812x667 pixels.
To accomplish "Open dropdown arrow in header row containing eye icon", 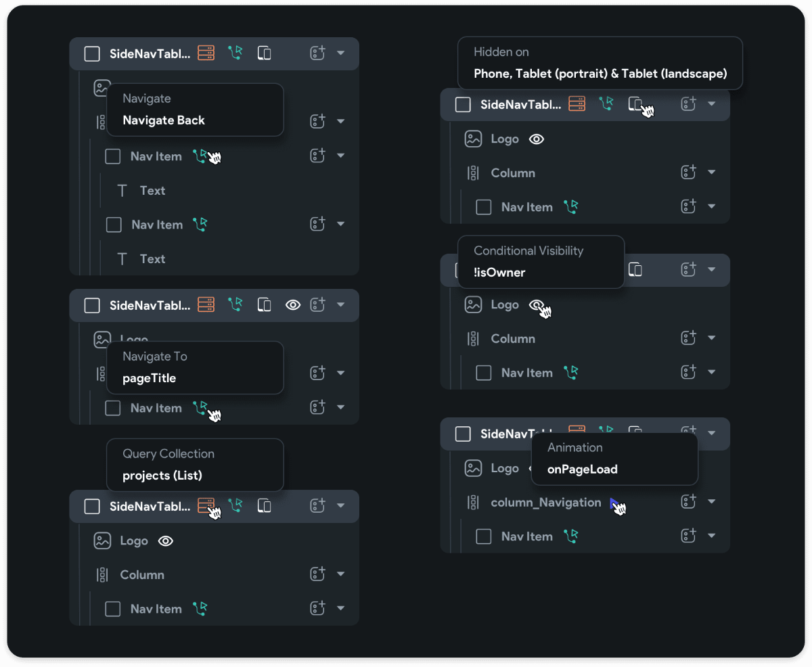I will pyautogui.click(x=340, y=305).
